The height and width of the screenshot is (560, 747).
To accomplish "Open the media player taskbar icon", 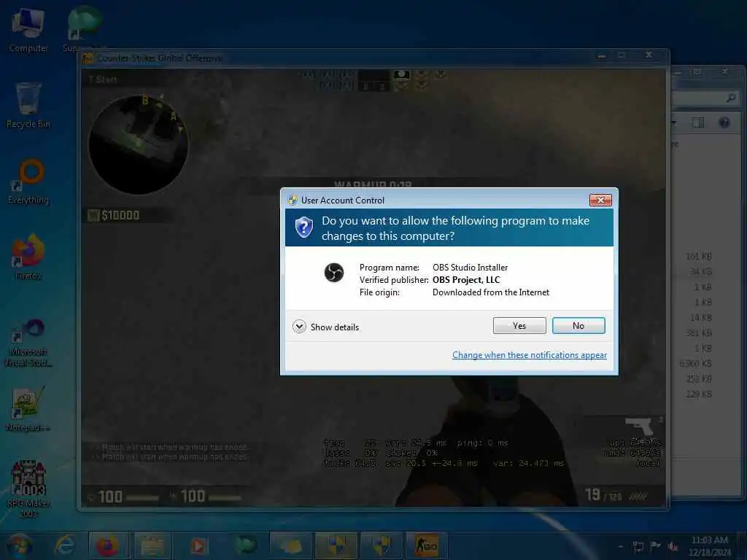I will (198, 545).
